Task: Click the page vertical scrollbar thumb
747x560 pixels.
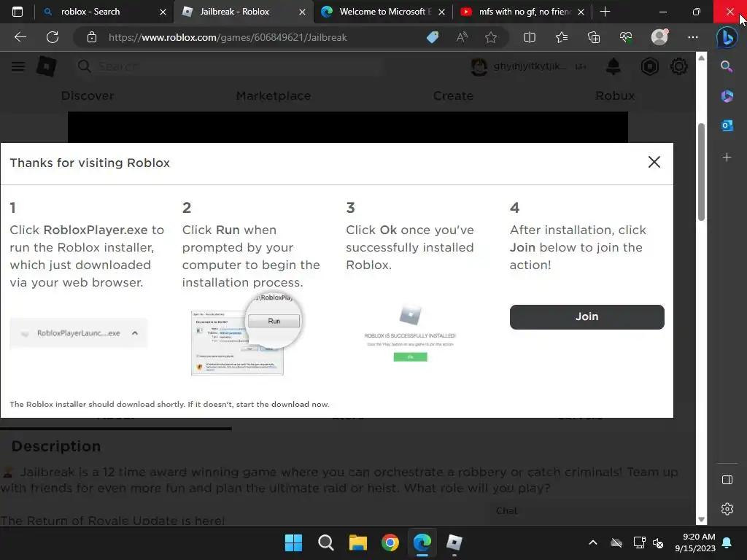Action: click(x=701, y=172)
